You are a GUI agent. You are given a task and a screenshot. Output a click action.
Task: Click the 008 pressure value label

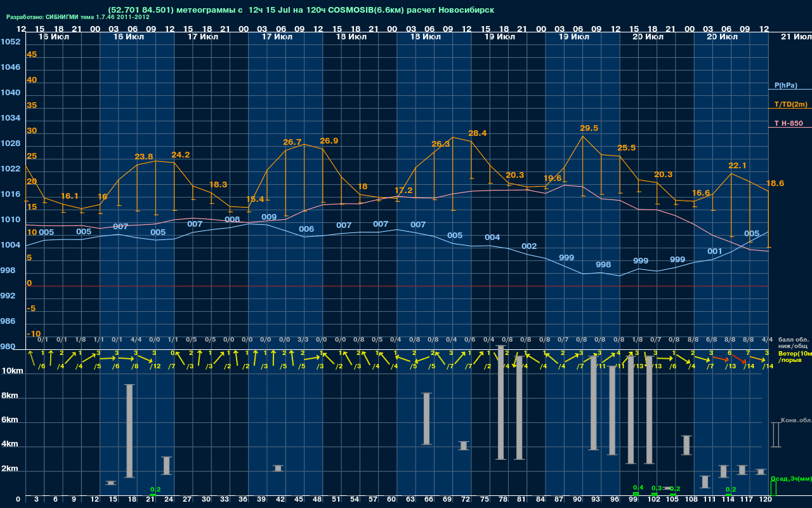pyautogui.click(x=232, y=220)
